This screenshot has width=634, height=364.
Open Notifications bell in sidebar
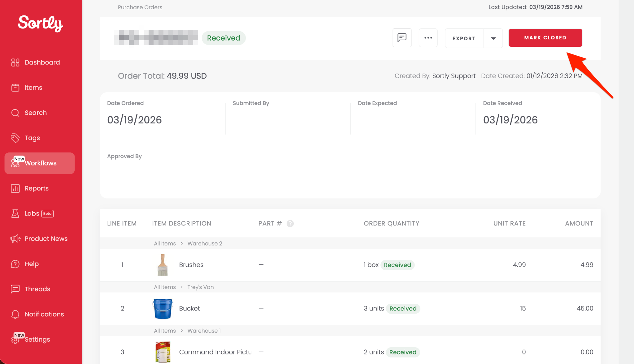pos(44,314)
